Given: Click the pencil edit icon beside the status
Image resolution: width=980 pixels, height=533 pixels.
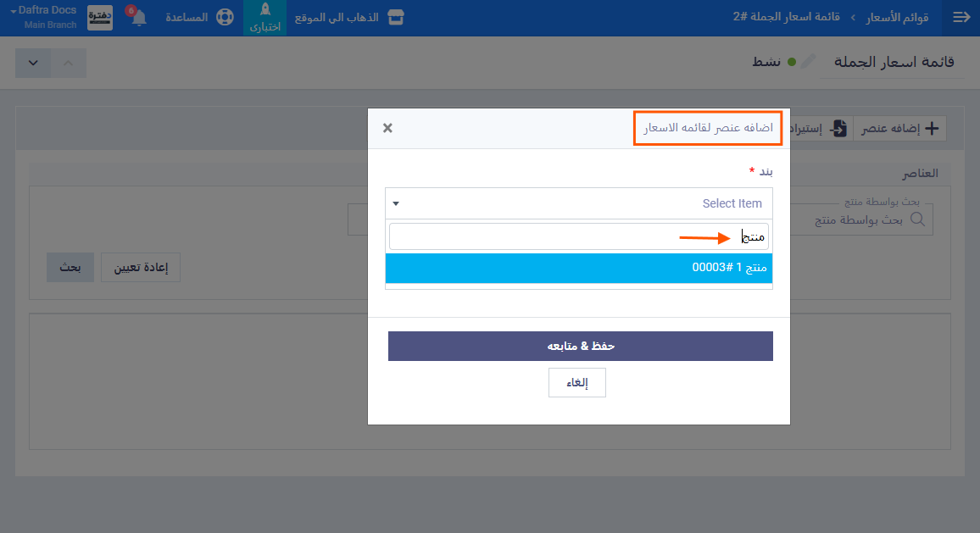Looking at the screenshot, I should tap(809, 62).
